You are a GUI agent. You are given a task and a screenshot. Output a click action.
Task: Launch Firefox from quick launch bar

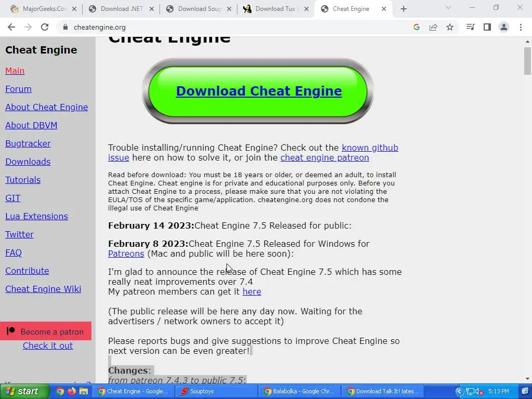point(71,391)
